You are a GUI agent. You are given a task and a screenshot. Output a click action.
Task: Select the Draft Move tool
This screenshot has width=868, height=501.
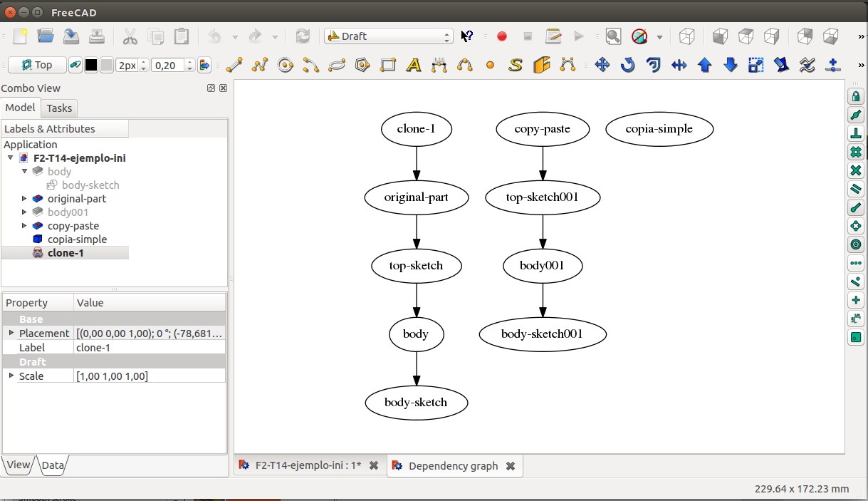[x=602, y=65]
